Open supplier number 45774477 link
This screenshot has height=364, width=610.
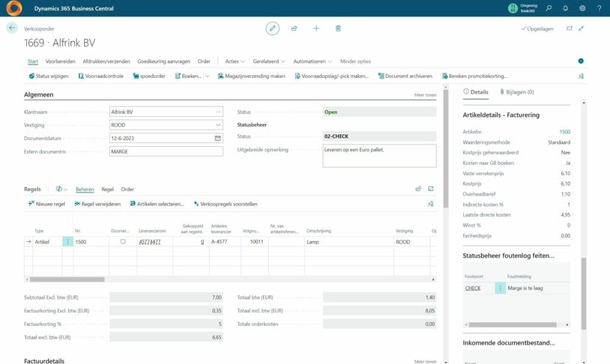point(150,242)
